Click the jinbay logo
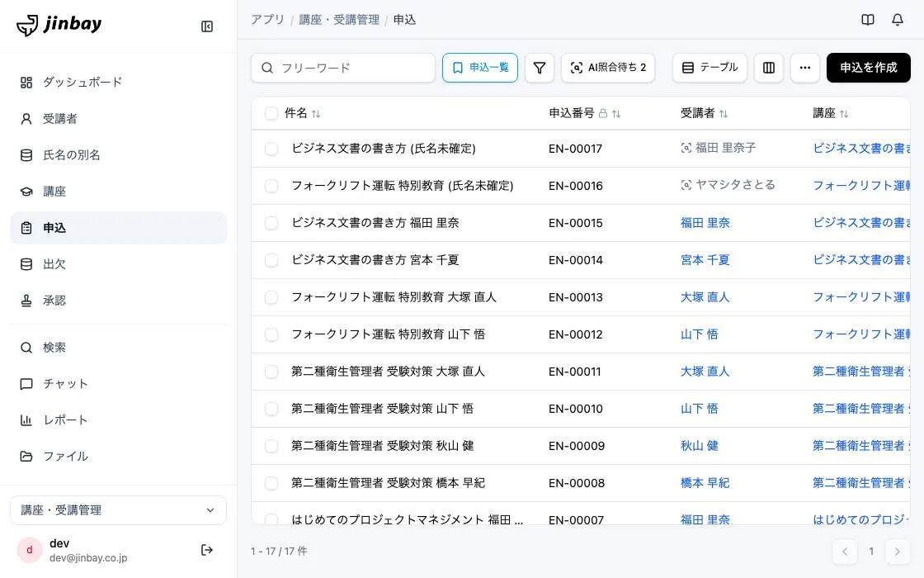Screen dimensions: 924x578 pos(59,25)
